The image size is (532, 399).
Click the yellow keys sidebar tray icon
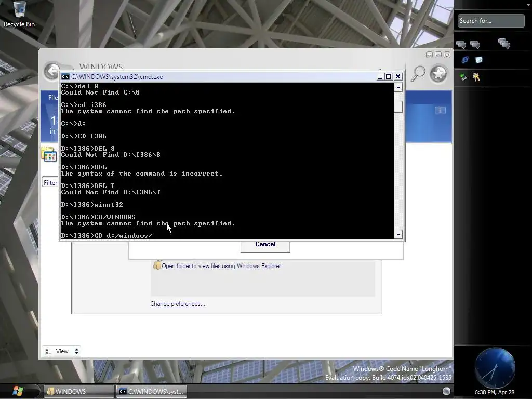[476, 77]
